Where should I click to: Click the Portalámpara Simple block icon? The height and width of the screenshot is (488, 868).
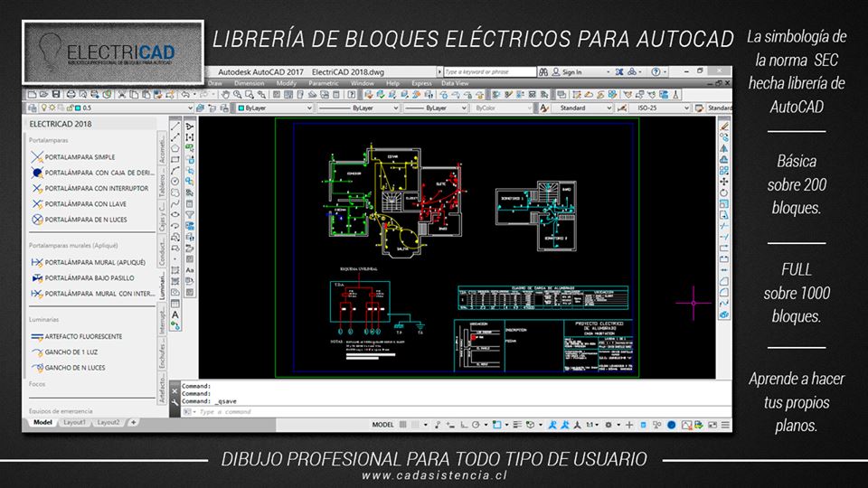37,157
